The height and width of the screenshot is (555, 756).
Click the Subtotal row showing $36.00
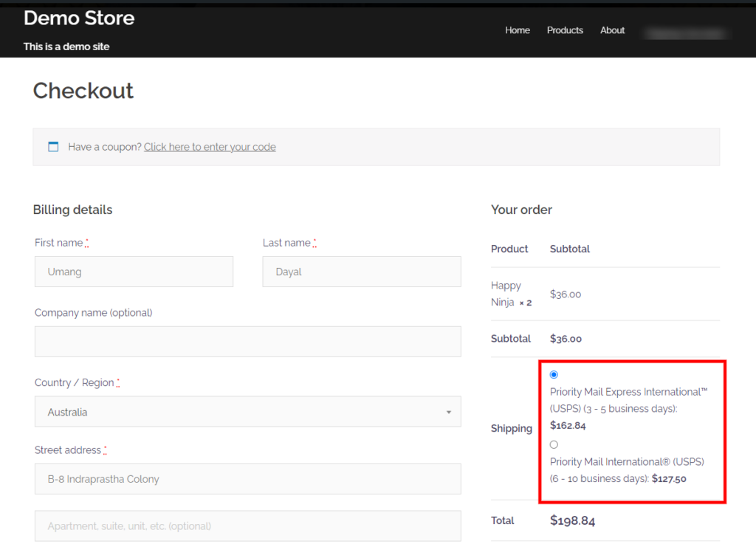click(x=511, y=338)
